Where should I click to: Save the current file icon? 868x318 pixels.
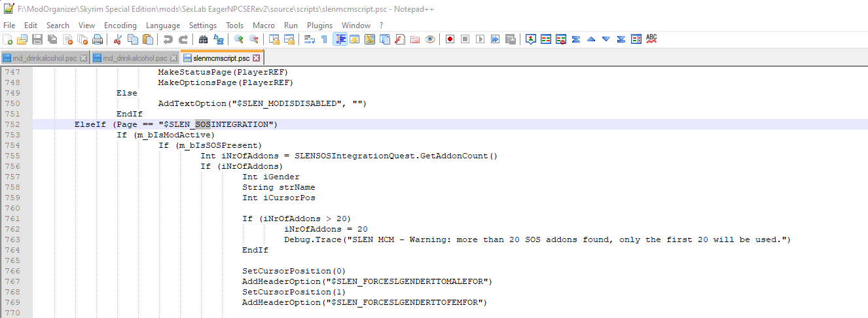[x=37, y=39]
